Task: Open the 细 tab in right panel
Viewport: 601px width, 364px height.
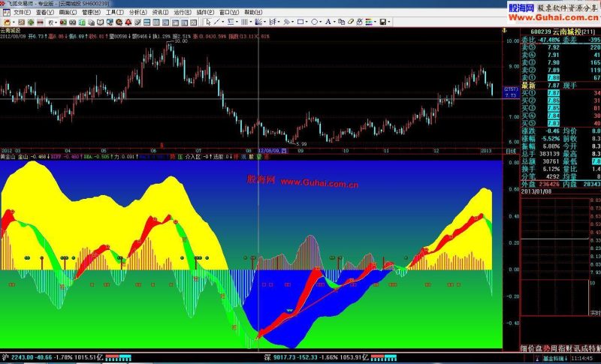Action: [524, 348]
